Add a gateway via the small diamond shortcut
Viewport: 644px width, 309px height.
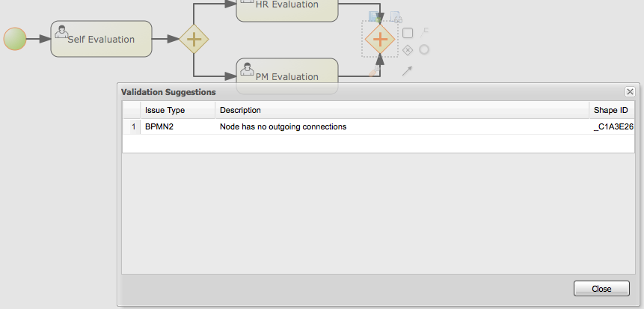408,50
